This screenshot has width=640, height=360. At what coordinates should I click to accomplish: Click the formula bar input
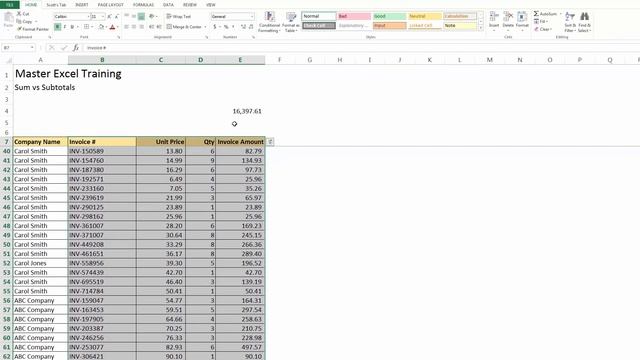point(362,48)
